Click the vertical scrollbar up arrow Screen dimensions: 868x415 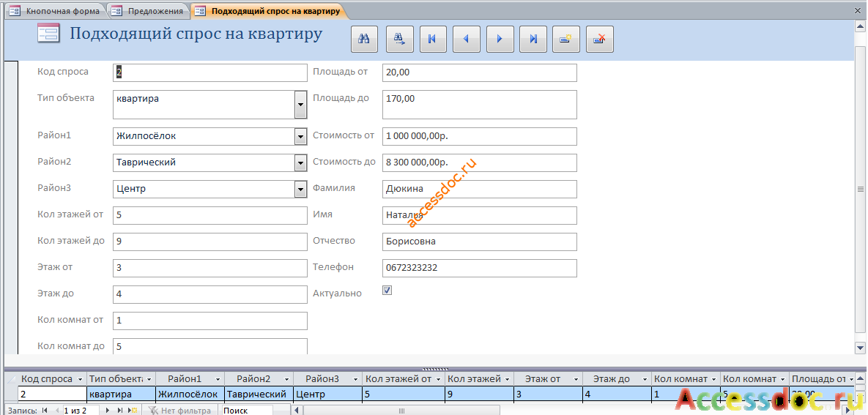pyautogui.click(x=860, y=28)
